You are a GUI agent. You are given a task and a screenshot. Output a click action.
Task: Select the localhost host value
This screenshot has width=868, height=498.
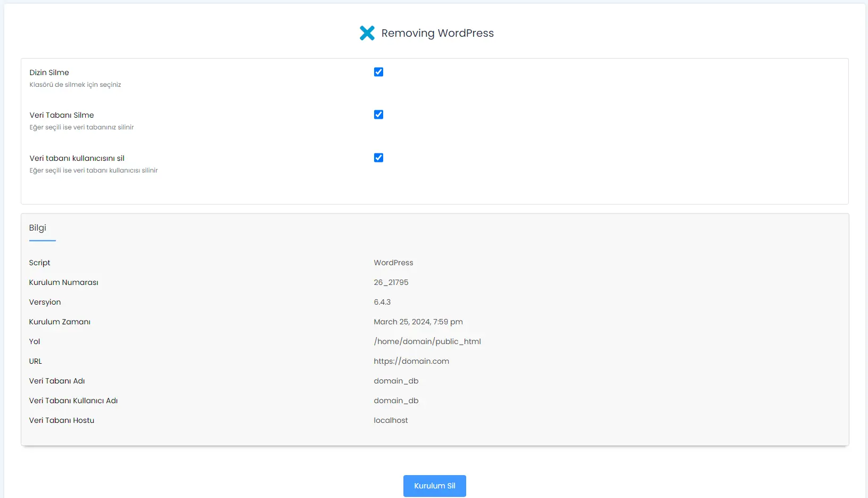coord(391,420)
